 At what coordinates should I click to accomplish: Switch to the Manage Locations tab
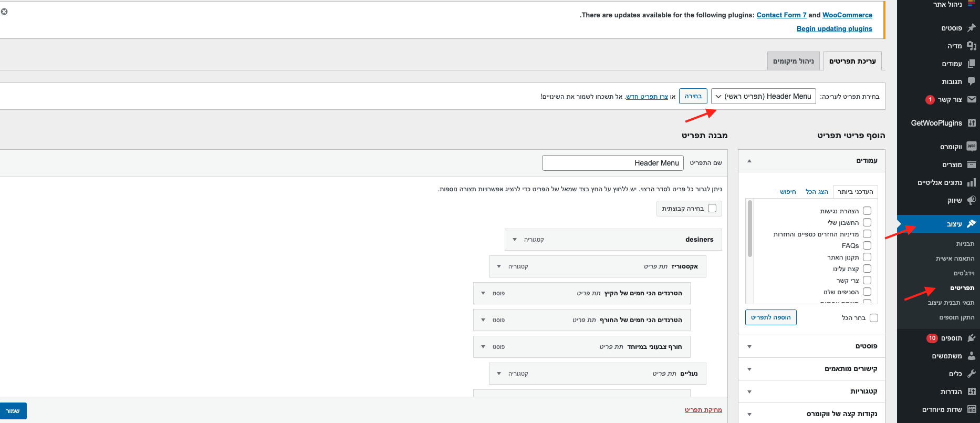point(793,61)
